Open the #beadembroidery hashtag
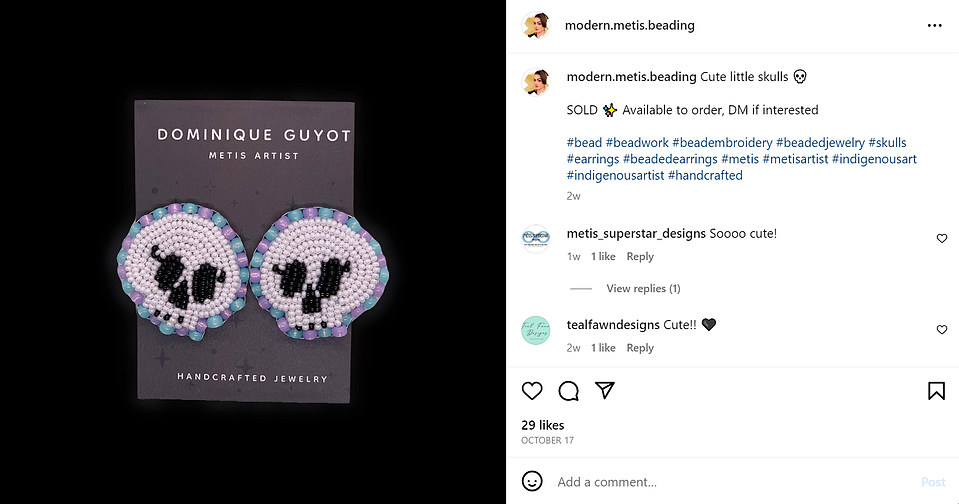Viewport: 959px width, 504px height. [722, 143]
